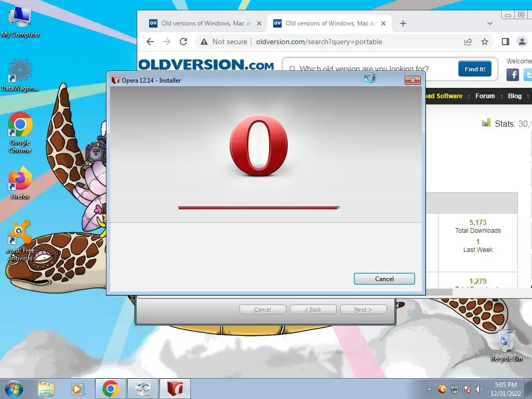Open new tab in Chrome
This screenshot has width=532, height=399.
[403, 23]
